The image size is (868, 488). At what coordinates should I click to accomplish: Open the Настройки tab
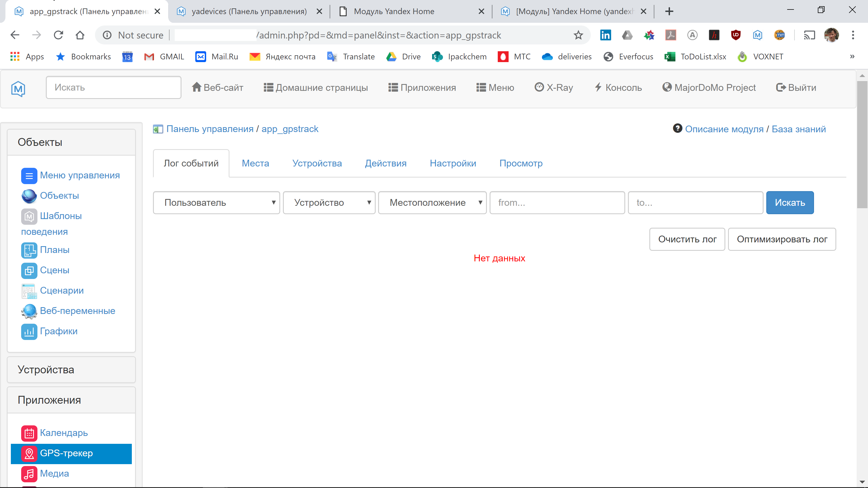tap(452, 163)
